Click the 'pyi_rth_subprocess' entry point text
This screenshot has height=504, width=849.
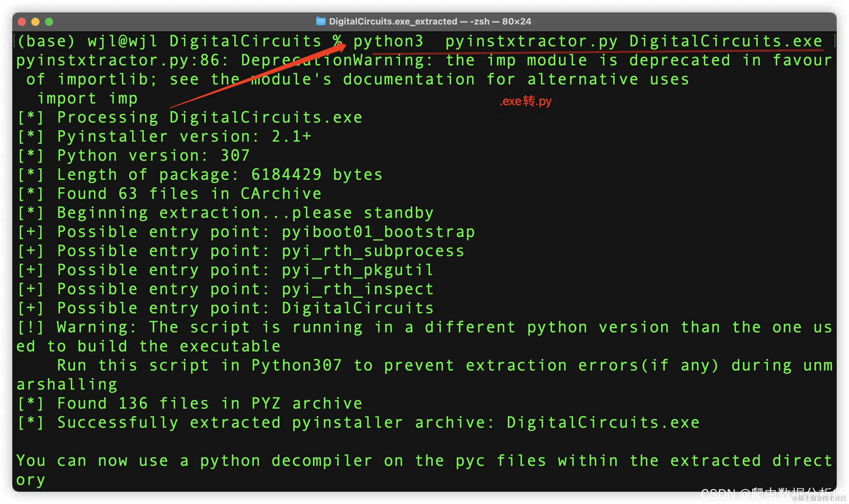[x=373, y=251]
